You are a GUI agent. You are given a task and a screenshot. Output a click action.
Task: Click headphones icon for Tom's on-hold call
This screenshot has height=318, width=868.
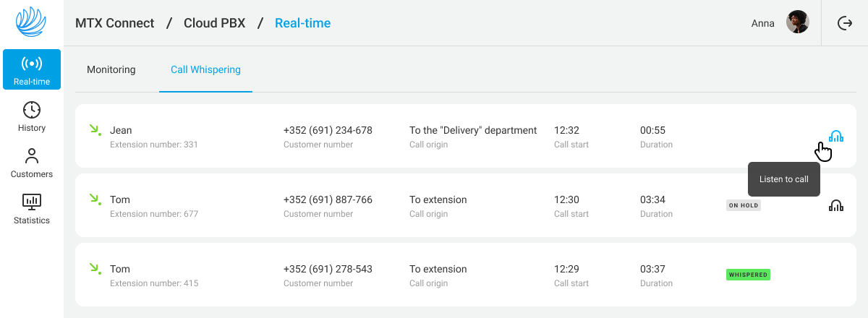coord(836,205)
